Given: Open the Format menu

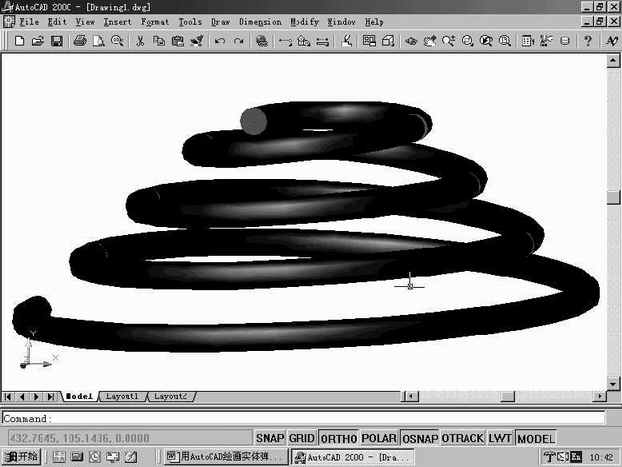Looking at the screenshot, I should [x=155, y=21].
